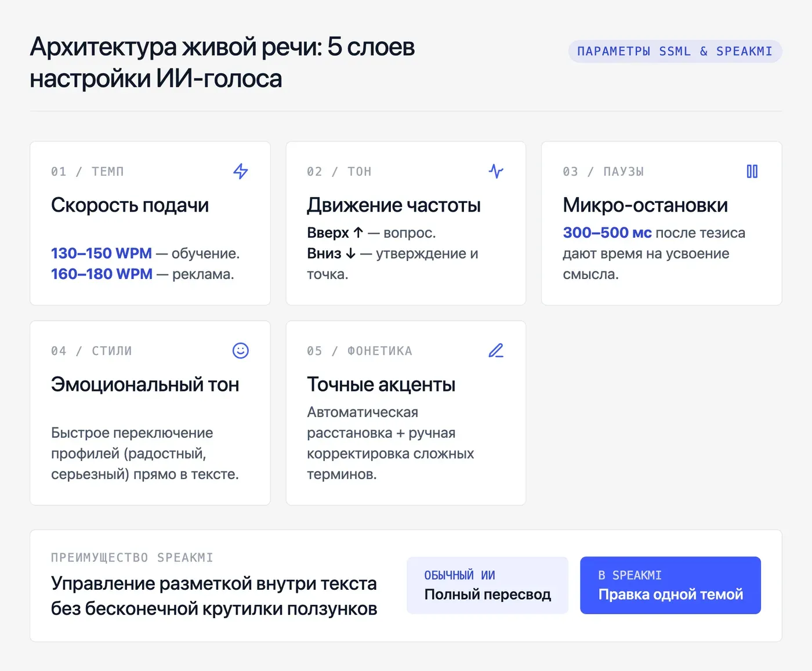This screenshot has width=812, height=671.
Task: Click the lightning bolt icon in the ТЕМП card
Action: pyautogui.click(x=241, y=171)
